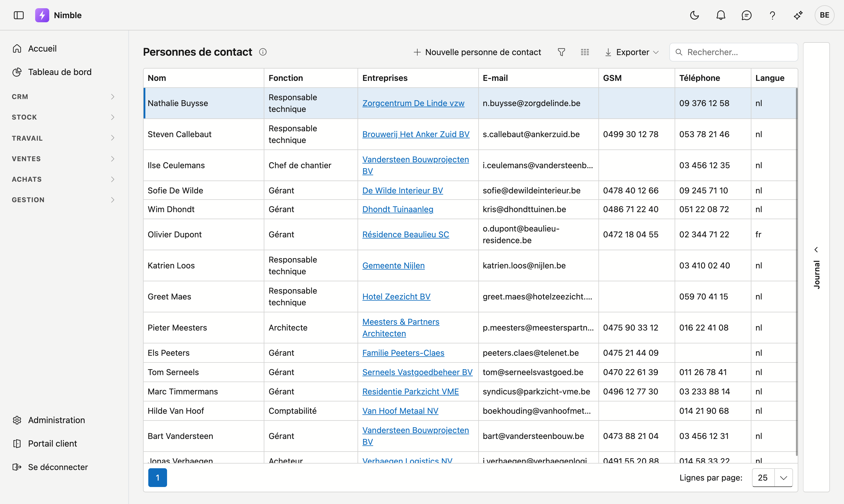Click the search magnifier icon
This screenshot has height=504, width=844.
pyautogui.click(x=679, y=52)
